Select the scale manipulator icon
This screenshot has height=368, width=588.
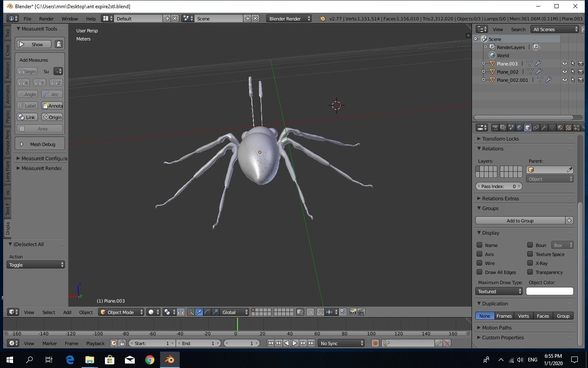(x=215, y=312)
